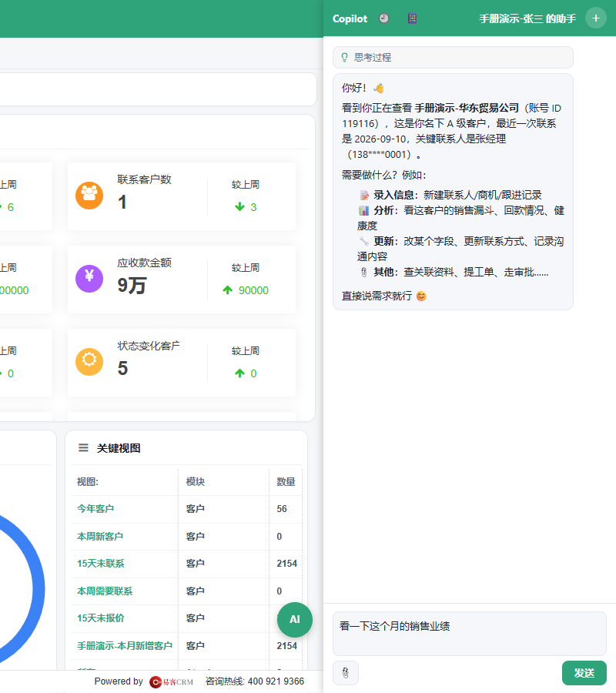The width and height of the screenshot is (616, 693).
Task: Click the 录入信息 suggestion line
Action: tap(450, 195)
